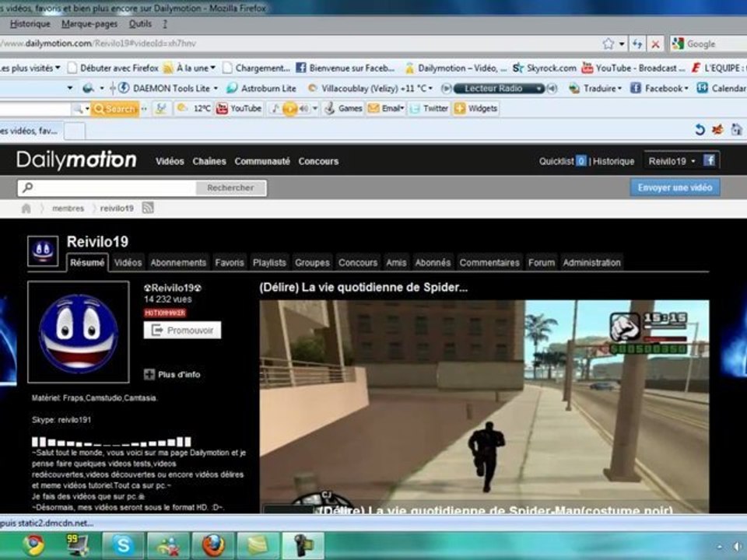Click the Google search engine icon
This screenshot has height=560, width=747.
(678, 44)
